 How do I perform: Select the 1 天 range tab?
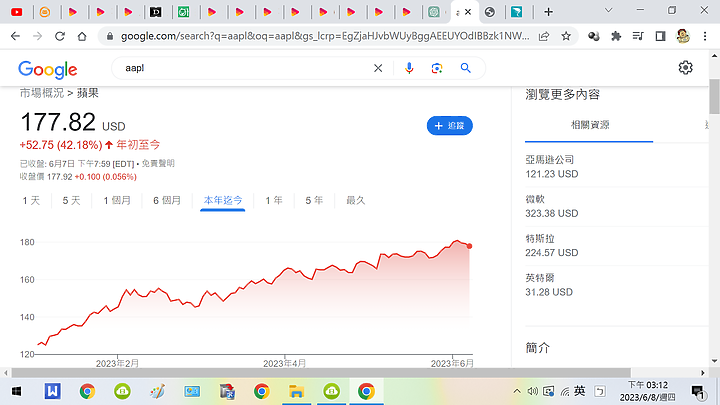click(x=31, y=201)
